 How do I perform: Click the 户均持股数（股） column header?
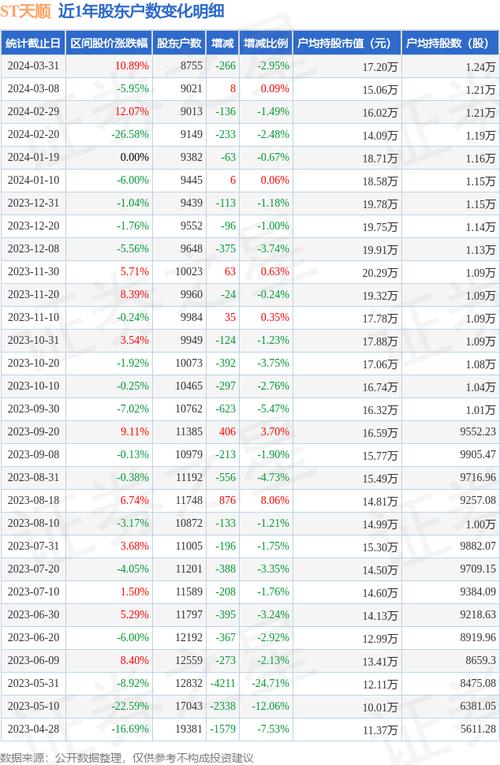click(x=450, y=43)
